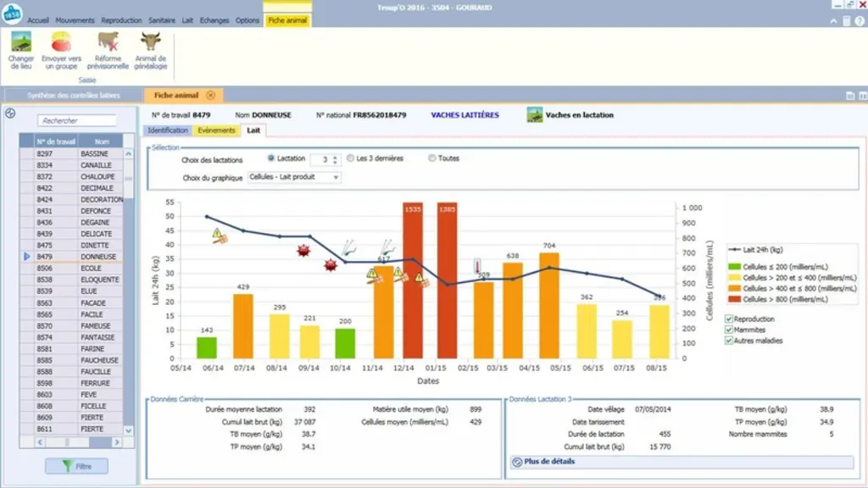The height and width of the screenshot is (488, 868).
Task: Click the help question mark icon
Action: click(860, 21)
